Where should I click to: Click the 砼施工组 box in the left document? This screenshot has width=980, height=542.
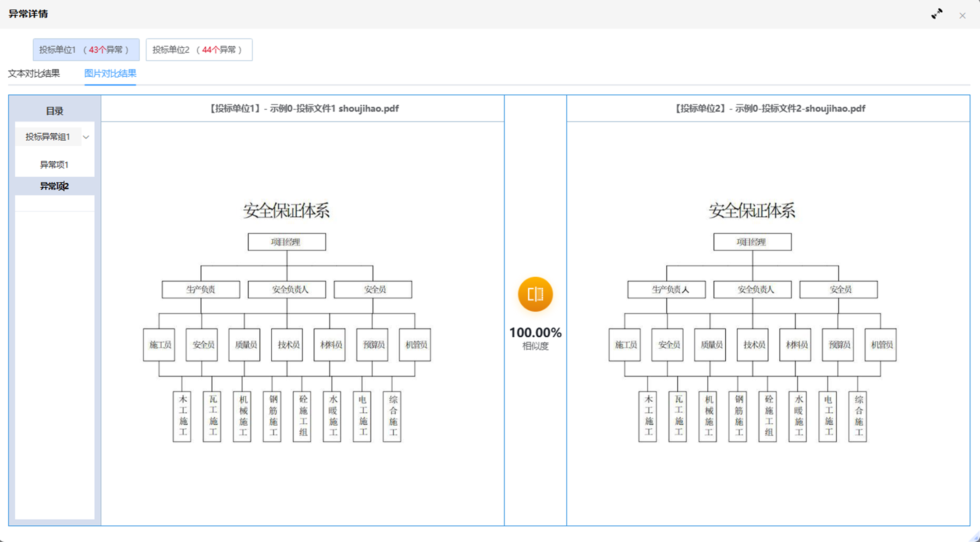(x=302, y=417)
